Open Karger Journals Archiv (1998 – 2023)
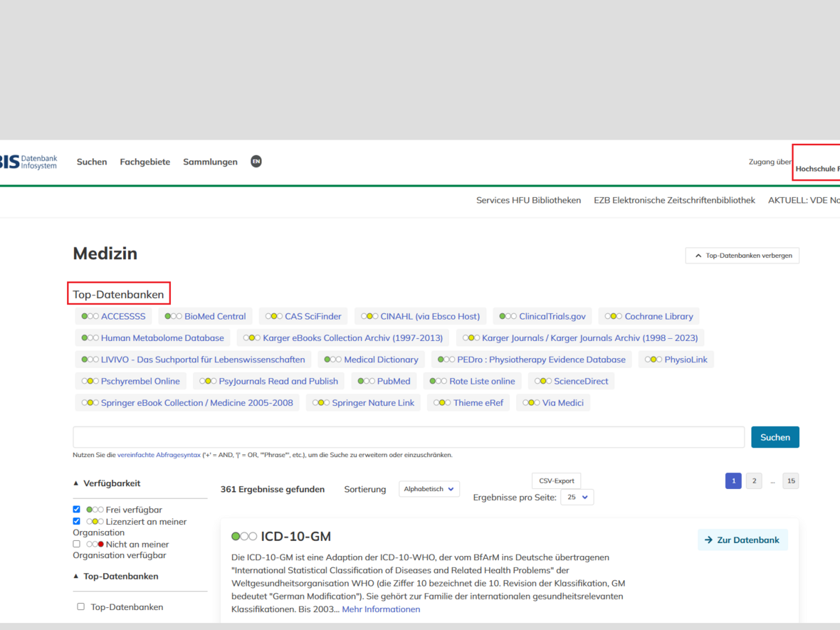 click(580, 338)
